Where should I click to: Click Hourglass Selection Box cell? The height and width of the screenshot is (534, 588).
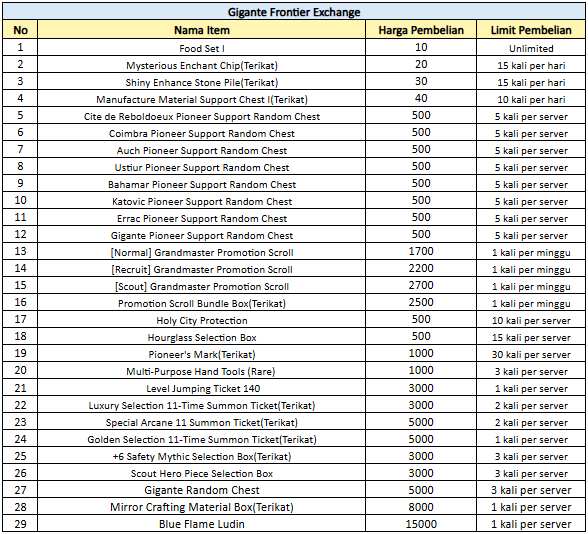tap(201, 337)
